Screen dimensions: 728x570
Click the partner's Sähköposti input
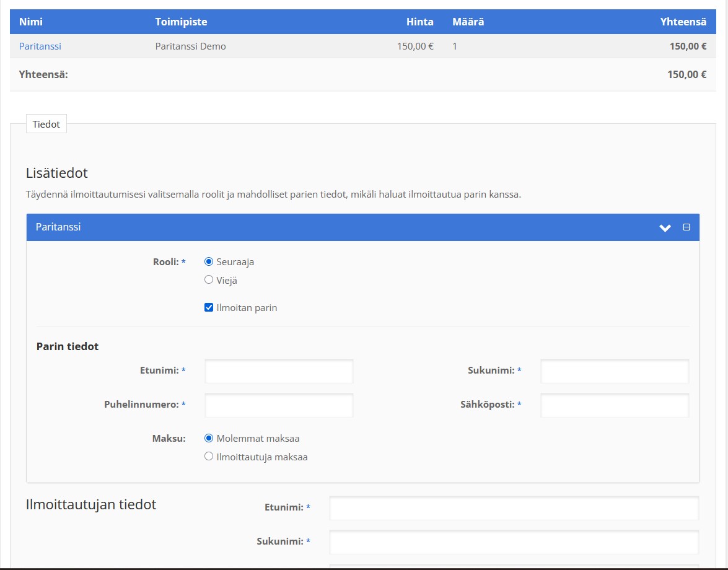pyautogui.click(x=615, y=405)
